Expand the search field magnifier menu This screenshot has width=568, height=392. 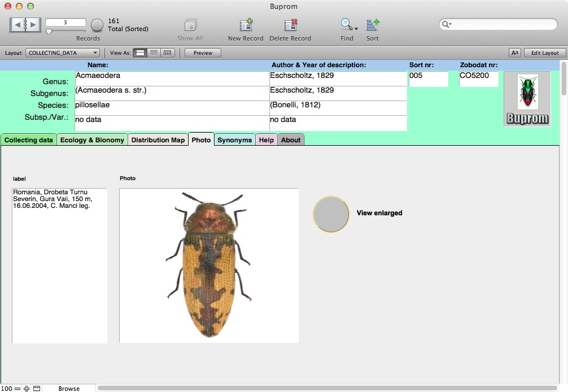(x=447, y=25)
